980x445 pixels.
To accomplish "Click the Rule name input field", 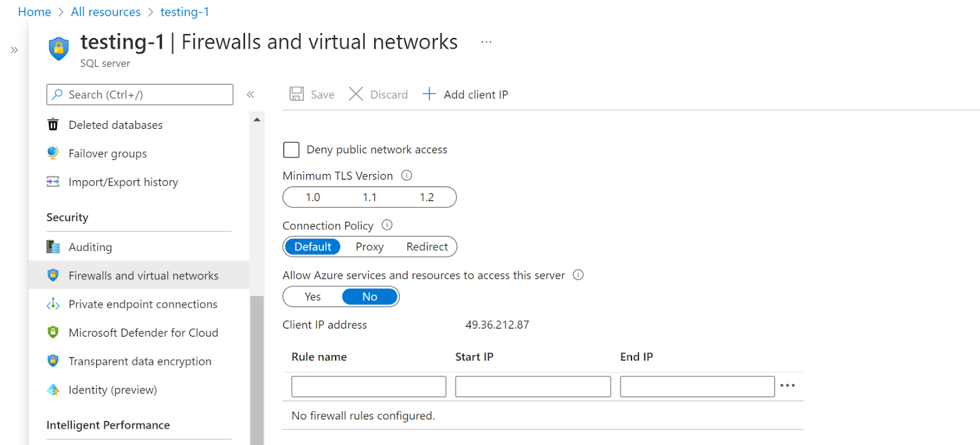I will (369, 387).
